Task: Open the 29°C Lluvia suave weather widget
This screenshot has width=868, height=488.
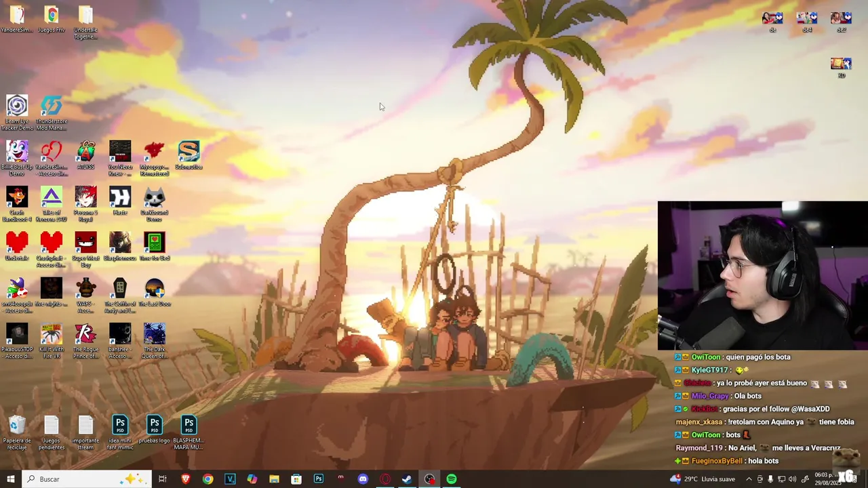Action: point(703,479)
